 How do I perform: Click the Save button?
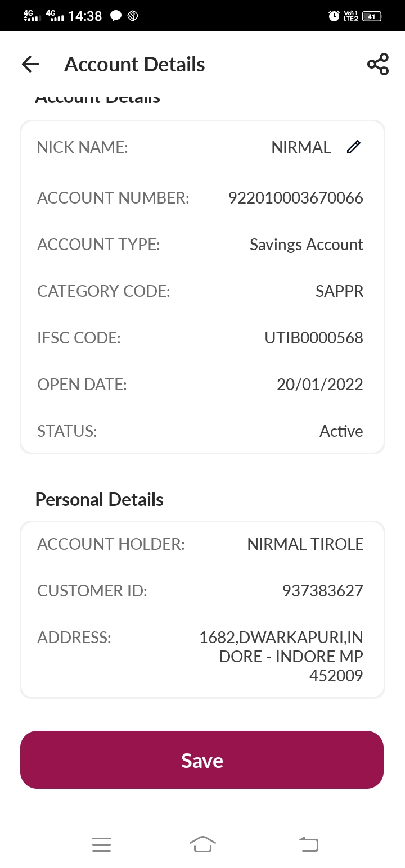pyautogui.click(x=202, y=759)
